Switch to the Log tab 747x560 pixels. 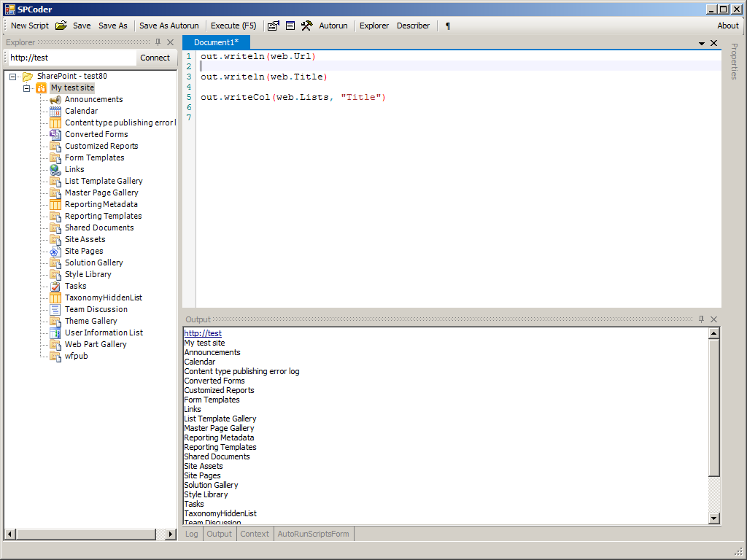pyautogui.click(x=192, y=534)
